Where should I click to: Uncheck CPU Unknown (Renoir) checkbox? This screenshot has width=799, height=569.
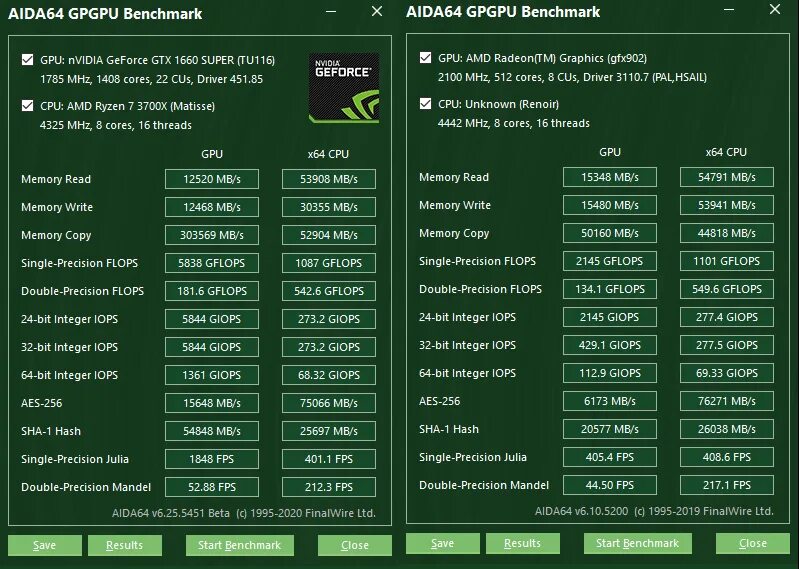[425, 103]
